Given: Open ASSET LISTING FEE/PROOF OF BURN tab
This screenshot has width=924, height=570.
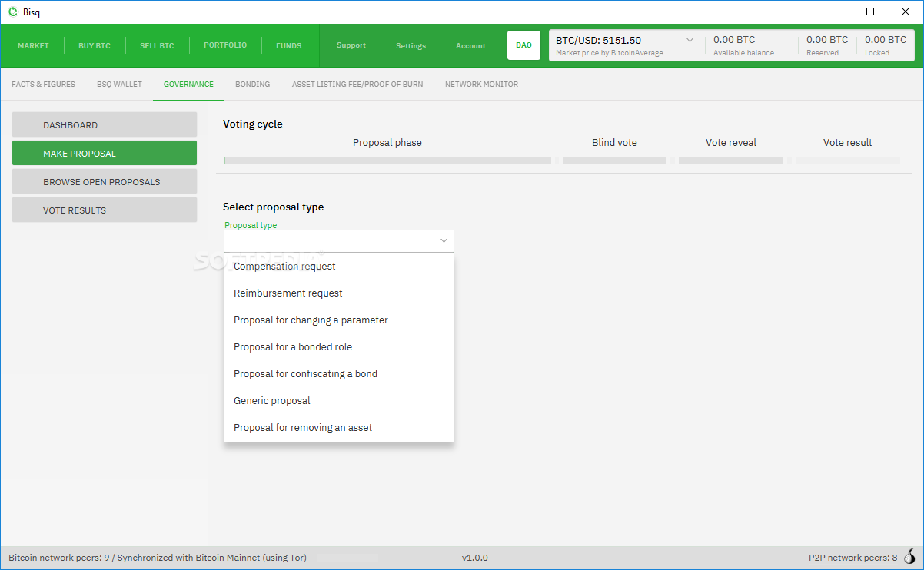Looking at the screenshot, I should (357, 85).
